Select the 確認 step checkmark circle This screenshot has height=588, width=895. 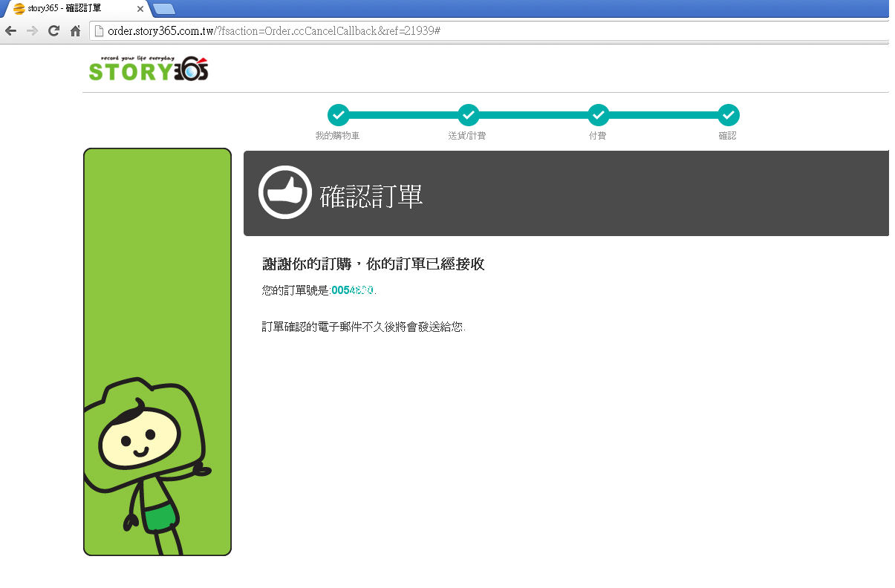[728, 115]
